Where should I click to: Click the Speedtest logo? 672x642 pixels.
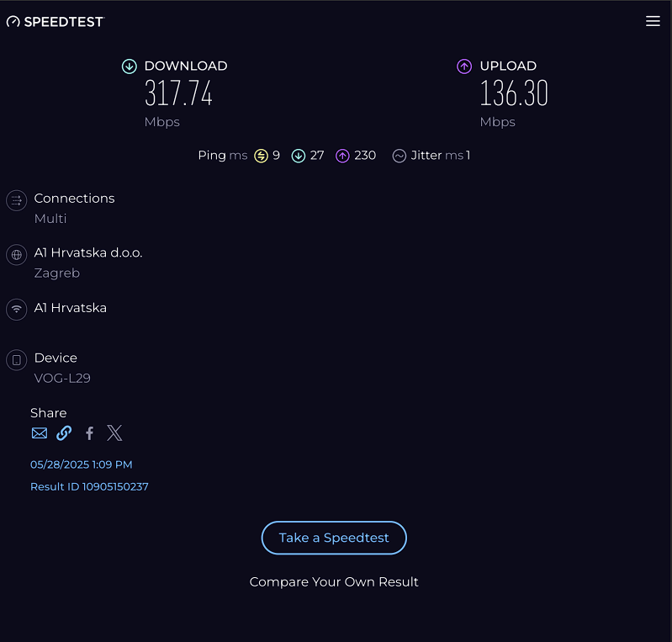pos(55,22)
